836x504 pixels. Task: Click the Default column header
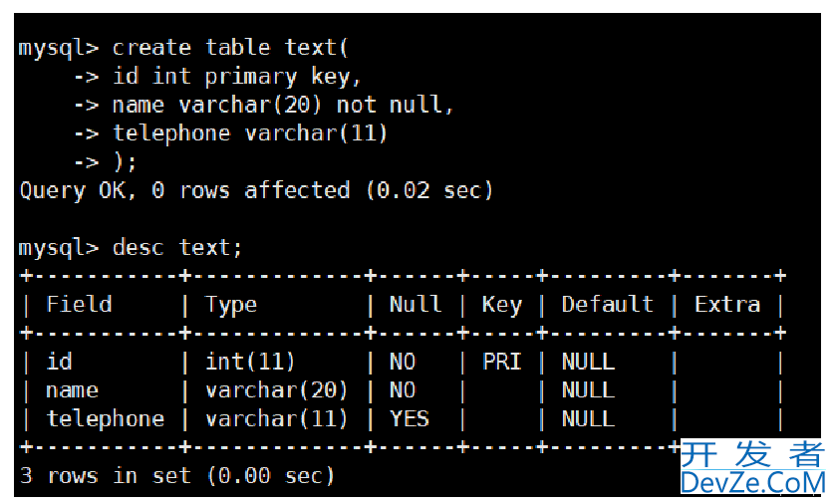[607, 304]
